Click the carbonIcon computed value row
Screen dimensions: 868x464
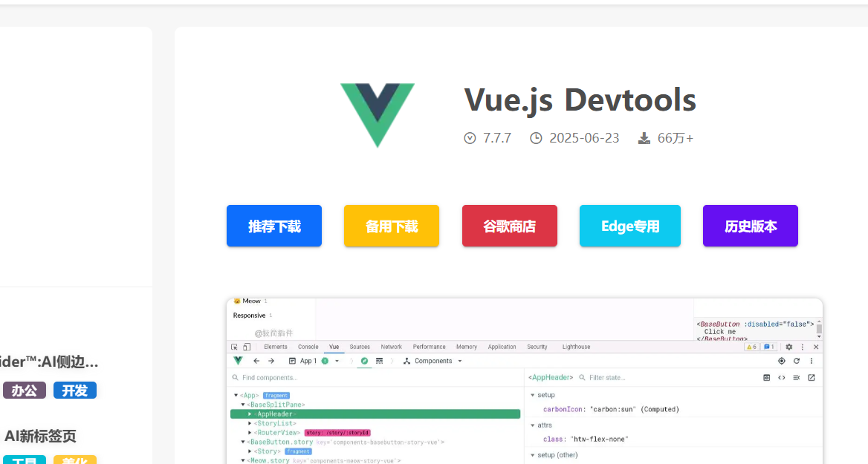[x=611, y=409]
